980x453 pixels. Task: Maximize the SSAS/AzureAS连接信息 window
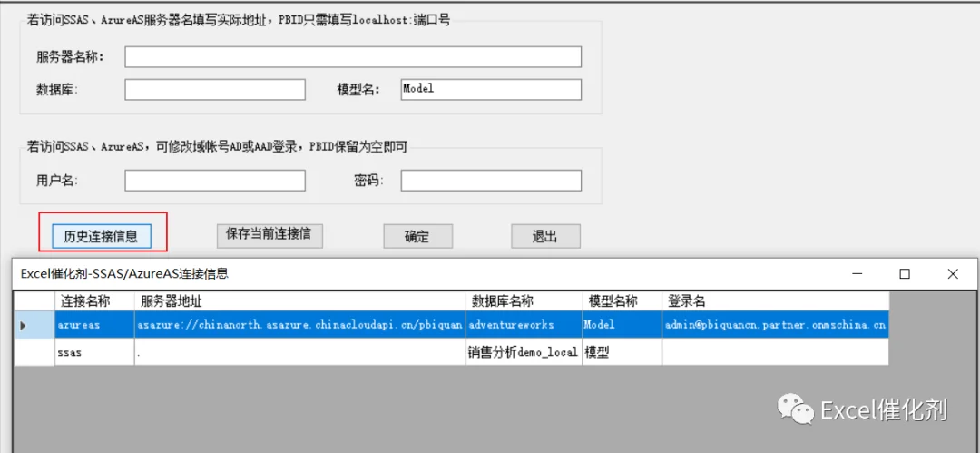(905, 273)
